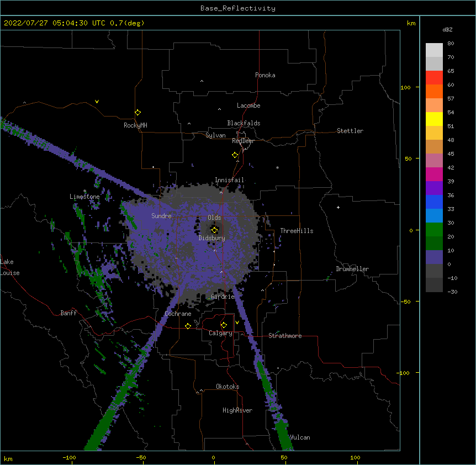
Task: Click the Base_Reflectivity title text
Action: tap(238, 8)
